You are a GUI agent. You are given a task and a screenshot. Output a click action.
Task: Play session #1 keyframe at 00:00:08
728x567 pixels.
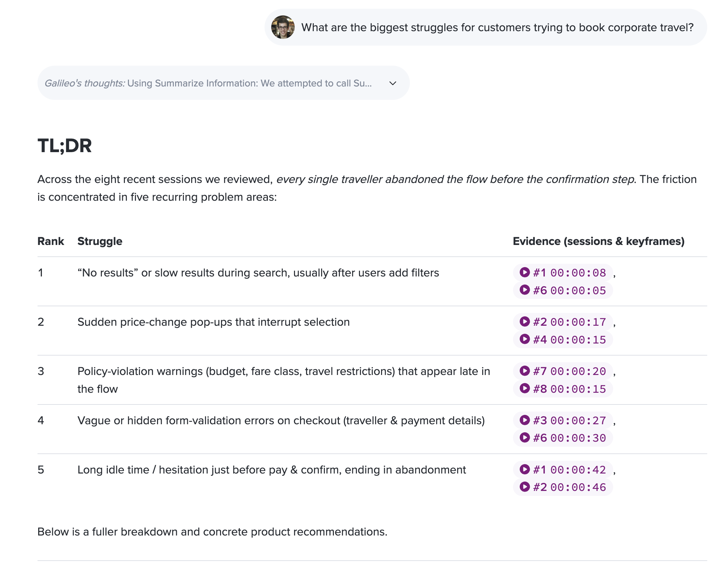pos(563,272)
